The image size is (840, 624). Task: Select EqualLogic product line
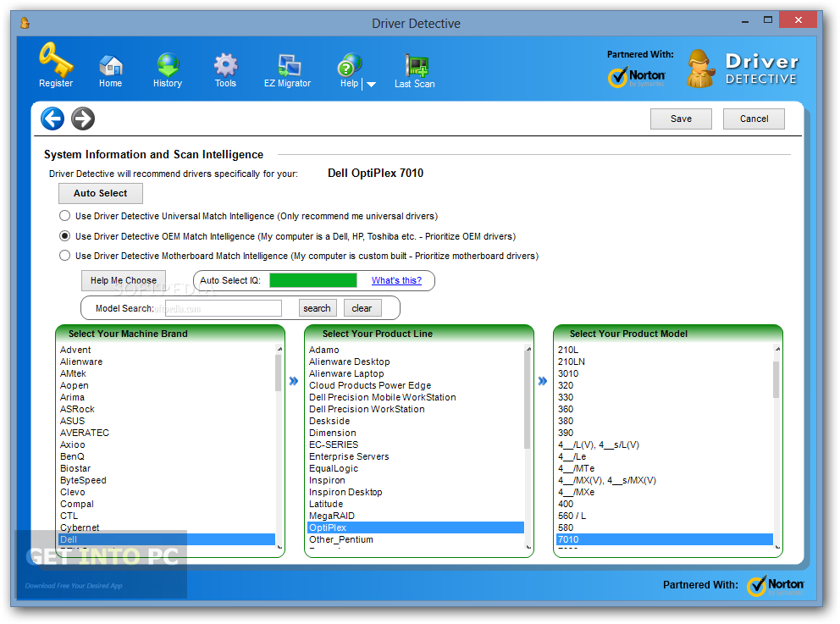(334, 468)
